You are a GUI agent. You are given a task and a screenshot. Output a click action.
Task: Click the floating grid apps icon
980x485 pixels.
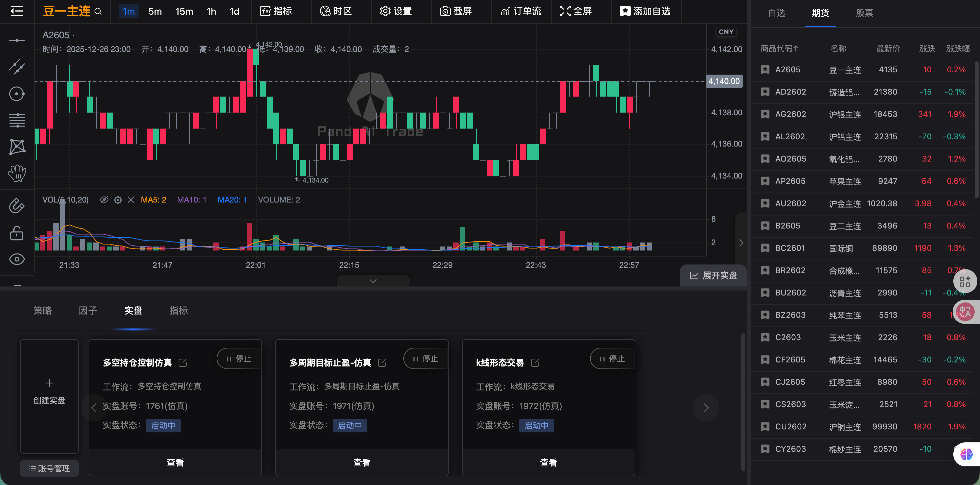click(965, 281)
